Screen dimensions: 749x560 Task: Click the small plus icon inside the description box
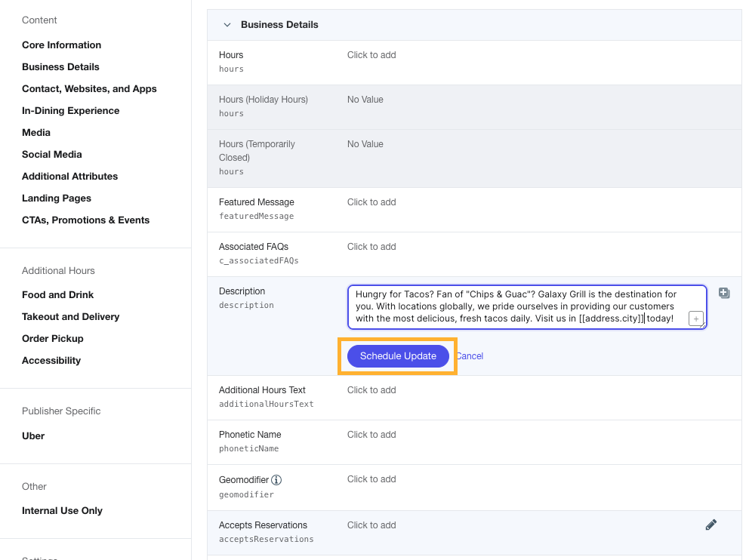[x=695, y=318]
